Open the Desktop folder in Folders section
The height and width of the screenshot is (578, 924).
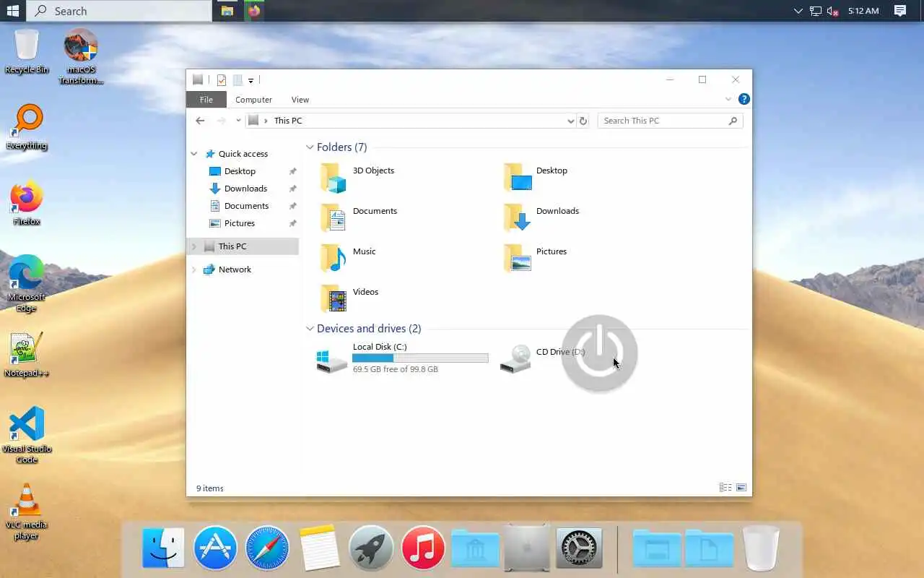click(536, 177)
